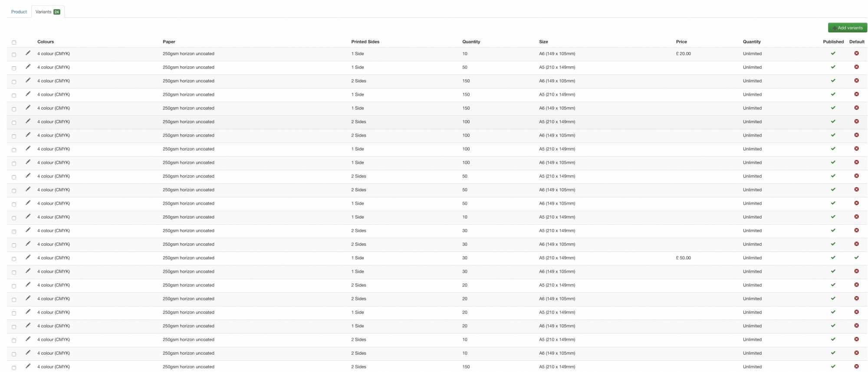
Task: Click pencil icon on 1 Side, 150, A5 row
Action: point(28,94)
